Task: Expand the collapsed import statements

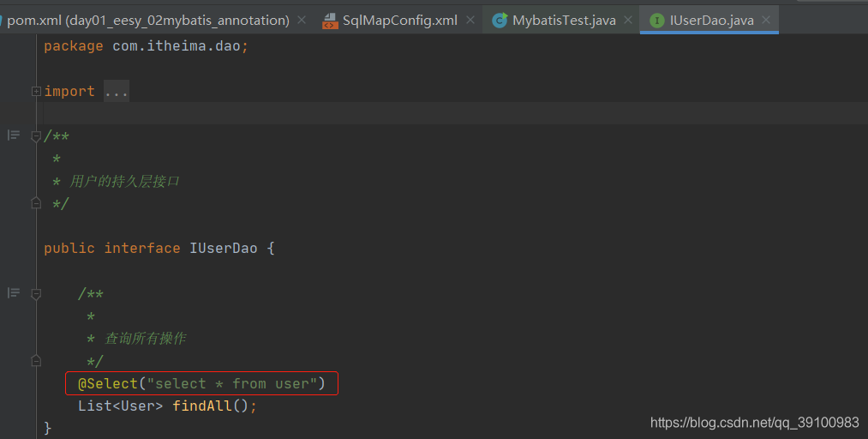Action: point(36,92)
